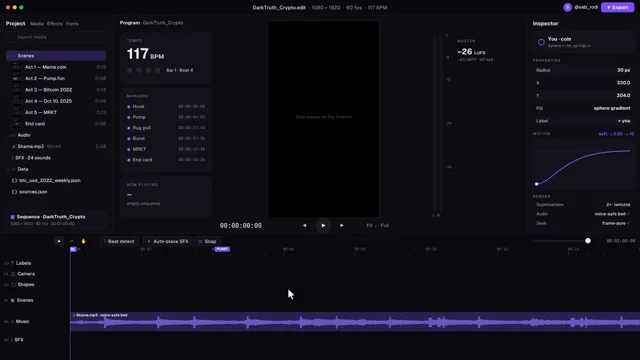Click the Labels track T icon
640x360 pixels.
[x=12, y=263]
